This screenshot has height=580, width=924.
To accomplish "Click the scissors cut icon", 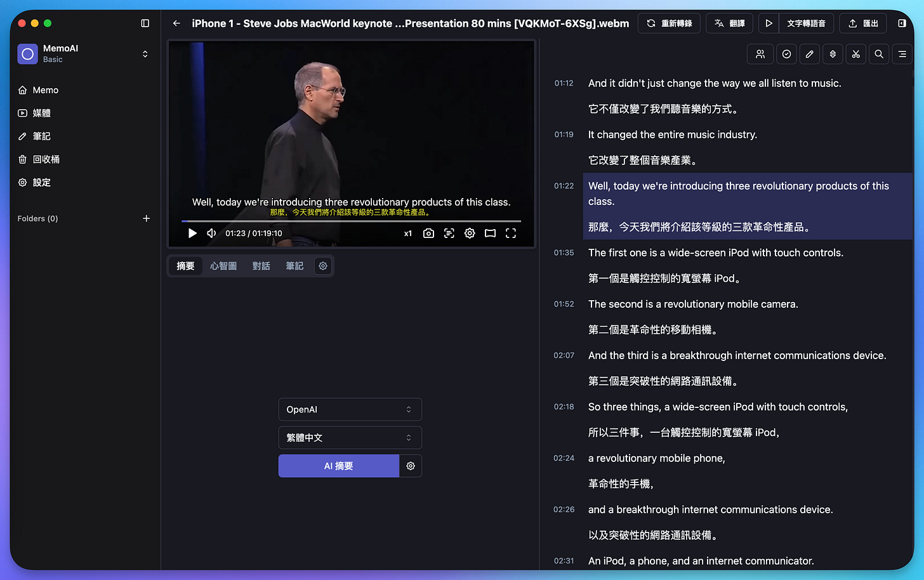I will (x=856, y=54).
